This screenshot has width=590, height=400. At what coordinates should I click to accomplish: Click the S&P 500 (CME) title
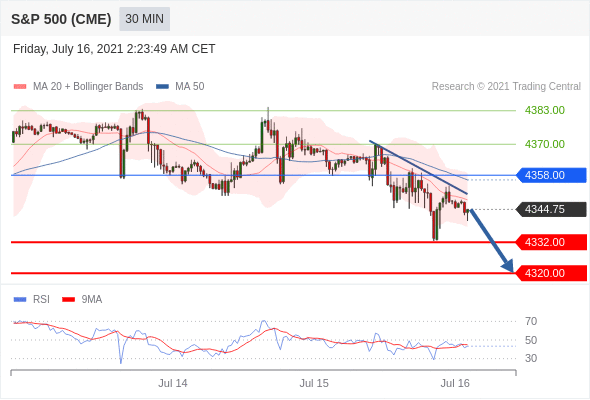pyautogui.click(x=61, y=19)
